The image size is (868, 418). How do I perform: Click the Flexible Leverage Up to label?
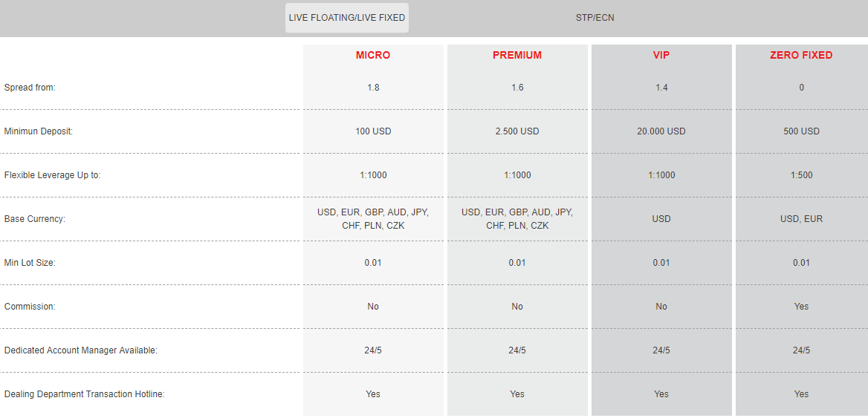click(53, 175)
